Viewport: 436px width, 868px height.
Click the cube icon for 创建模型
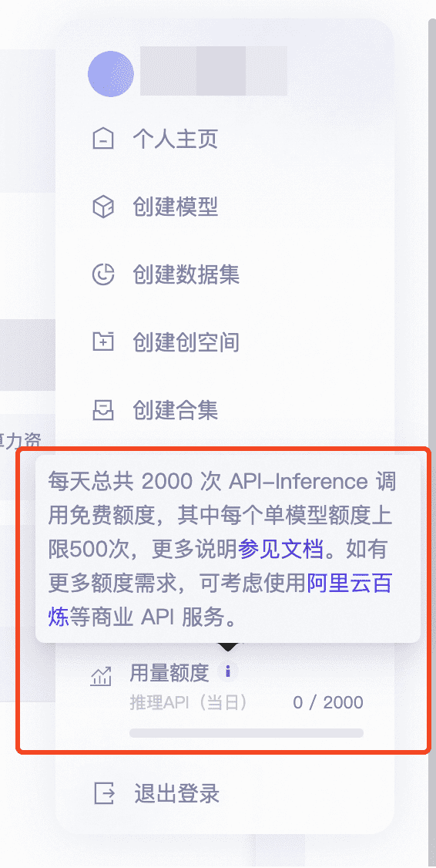[x=103, y=207]
